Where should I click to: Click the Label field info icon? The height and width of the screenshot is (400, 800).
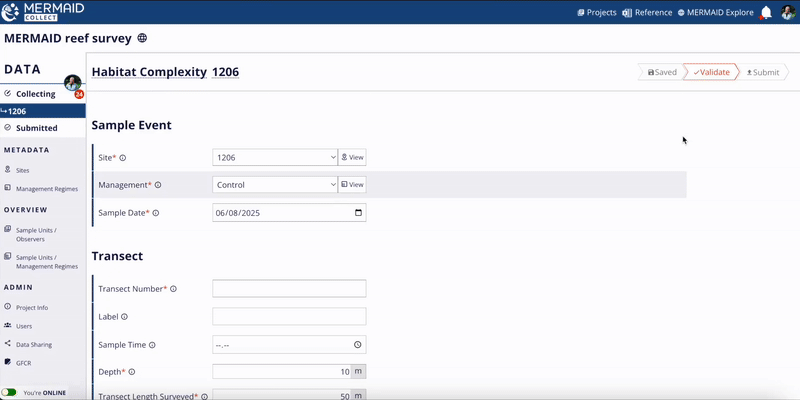click(124, 317)
